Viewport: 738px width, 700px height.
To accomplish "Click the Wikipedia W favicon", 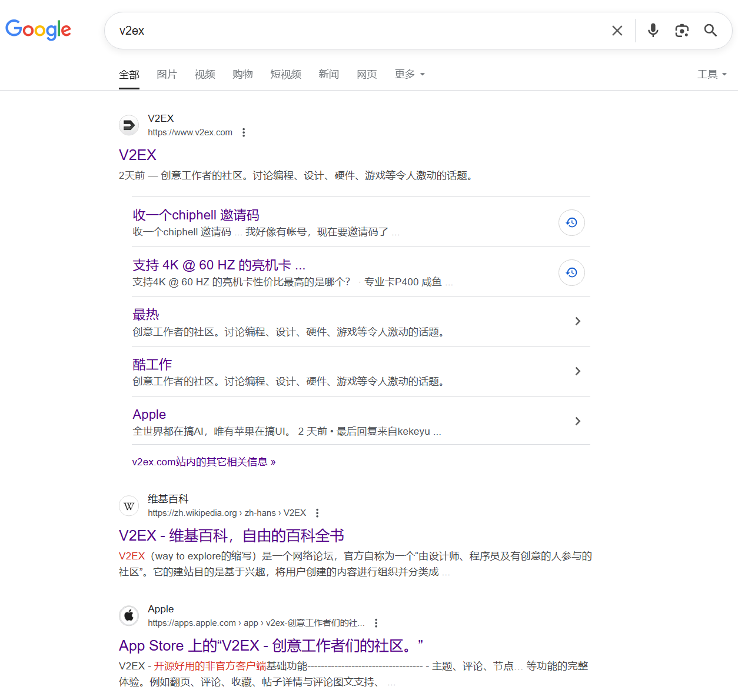I will (x=129, y=506).
